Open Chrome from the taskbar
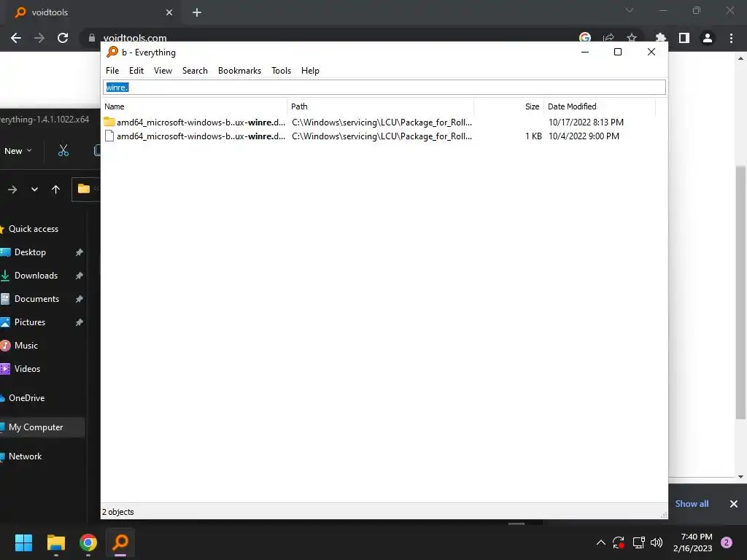The height and width of the screenshot is (560, 747). point(88,542)
